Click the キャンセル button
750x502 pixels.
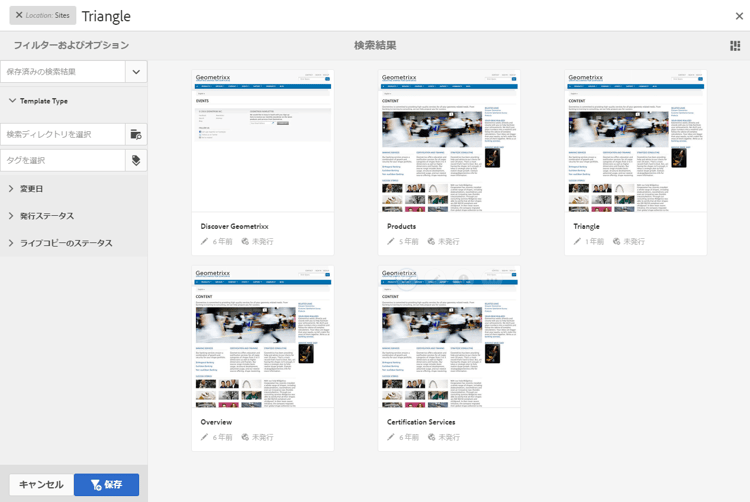(42, 485)
